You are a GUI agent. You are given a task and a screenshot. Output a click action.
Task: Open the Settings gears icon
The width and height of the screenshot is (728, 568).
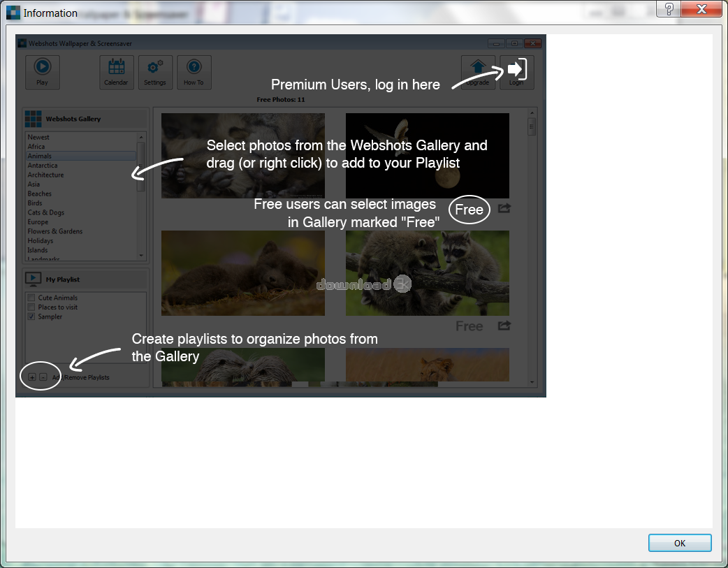155,72
